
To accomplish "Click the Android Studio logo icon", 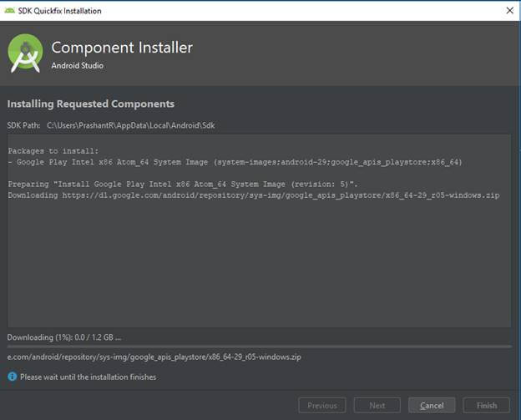I will click(25, 53).
